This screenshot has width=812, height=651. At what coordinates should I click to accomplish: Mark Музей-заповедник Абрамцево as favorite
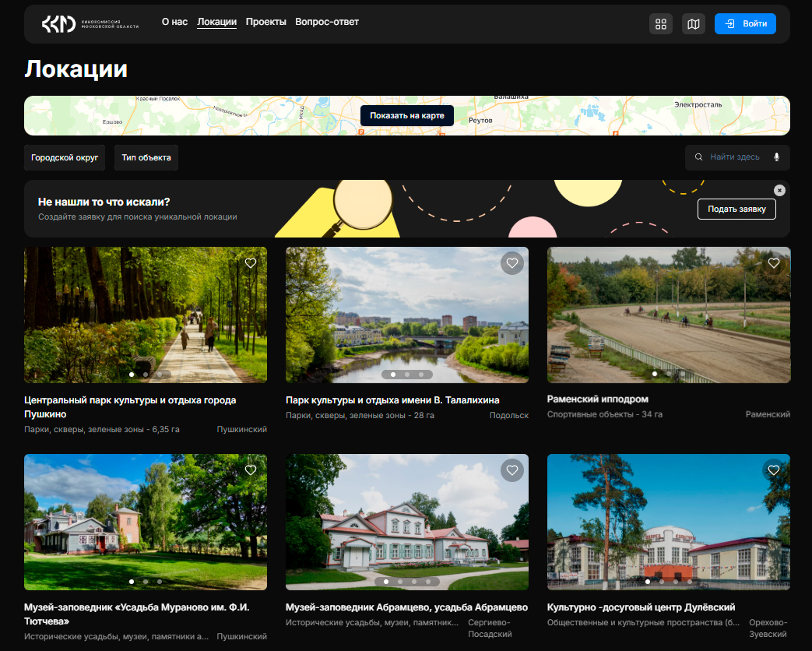(511, 470)
